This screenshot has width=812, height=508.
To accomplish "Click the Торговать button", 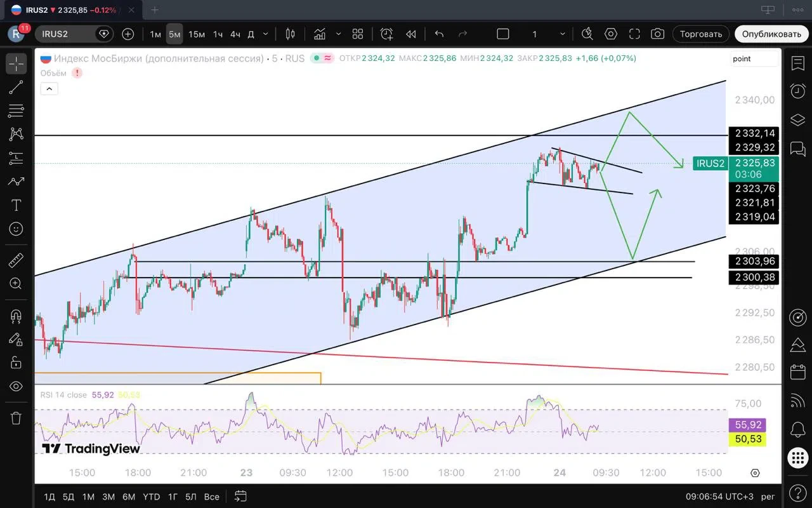I will tap(701, 34).
